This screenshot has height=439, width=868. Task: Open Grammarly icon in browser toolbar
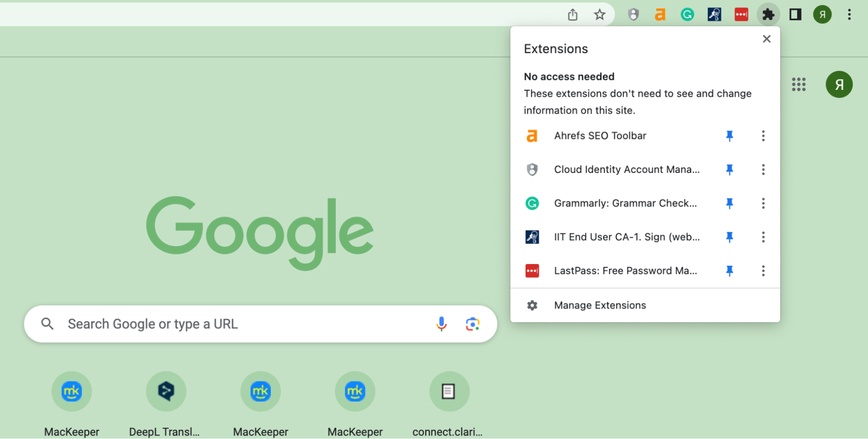[687, 15]
